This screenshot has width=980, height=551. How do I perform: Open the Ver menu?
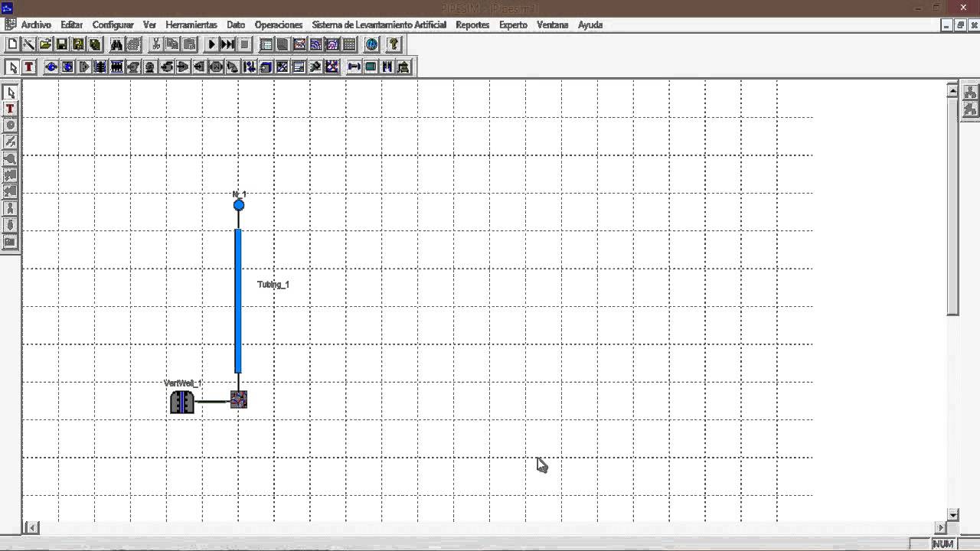[149, 25]
